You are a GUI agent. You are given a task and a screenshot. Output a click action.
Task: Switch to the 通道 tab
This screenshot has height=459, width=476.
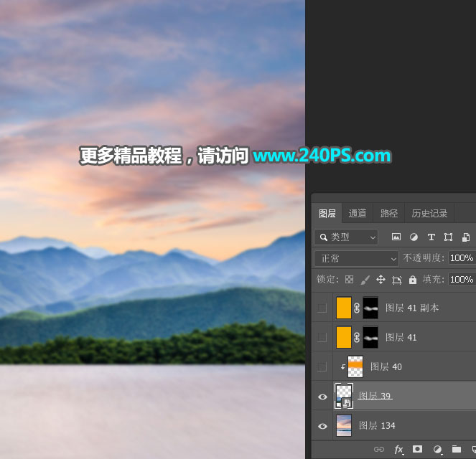tap(358, 214)
